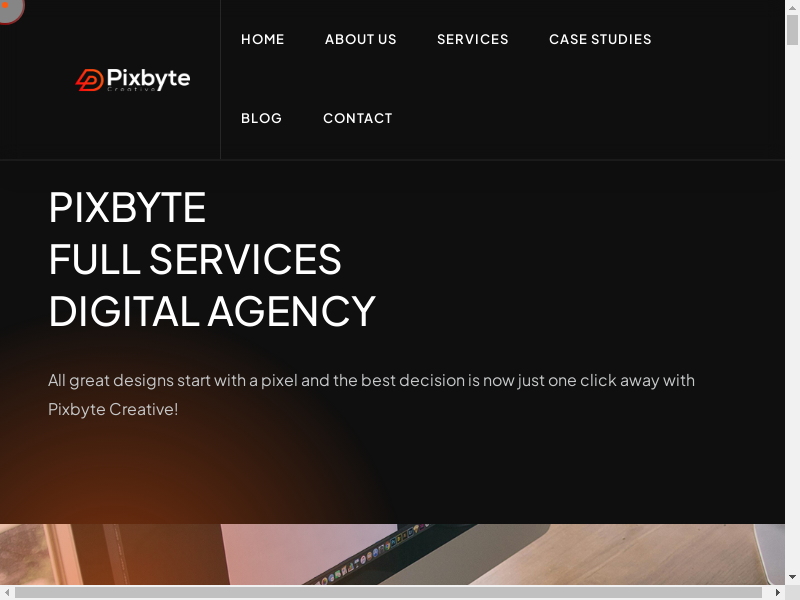Click the vertical scrollbar down arrow

(x=792, y=578)
